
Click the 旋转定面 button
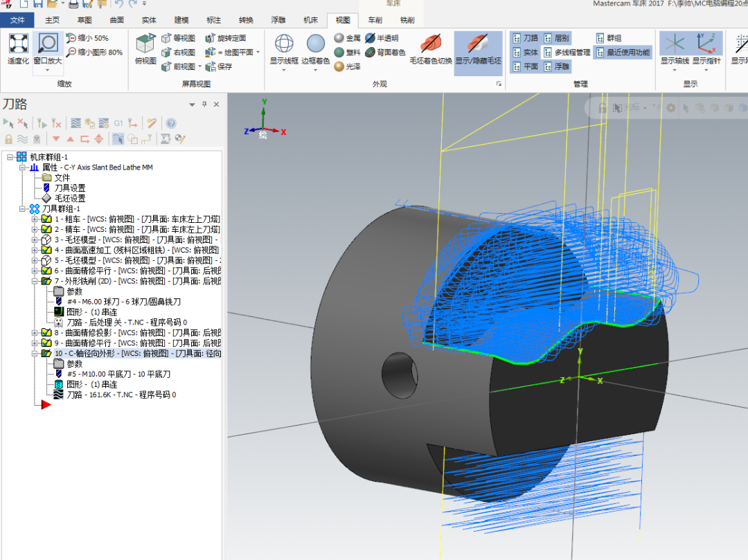coord(226,38)
